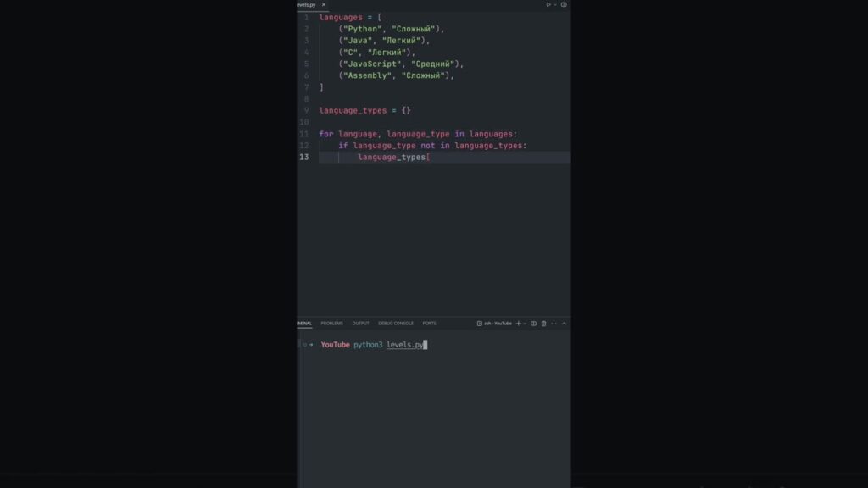The image size is (868, 488).
Task: Split the editor with top-right icon
Action: pos(564,4)
